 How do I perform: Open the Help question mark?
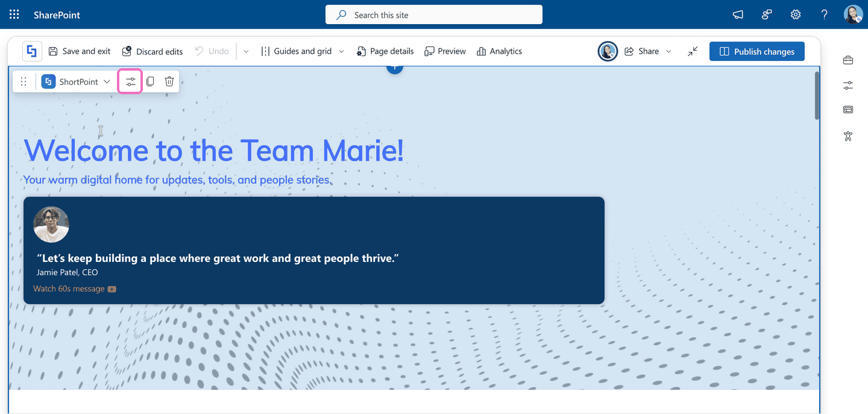pos(825,14)
